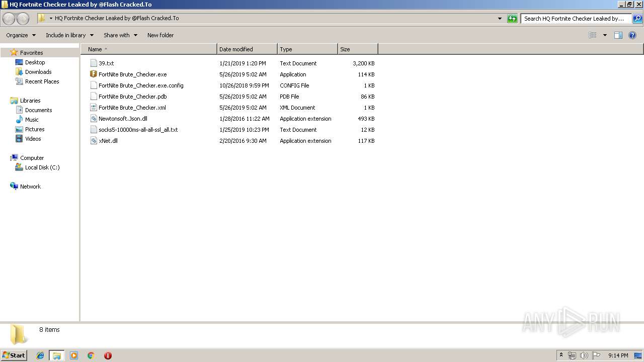
Task: Click the Change your view icon
Action: [x=593, y=35]
